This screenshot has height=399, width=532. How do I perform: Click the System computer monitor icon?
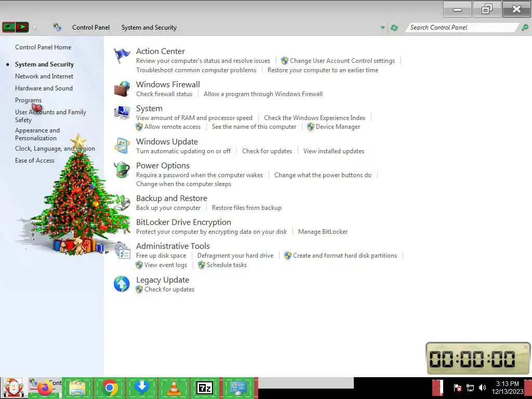[x=122, y=113]
